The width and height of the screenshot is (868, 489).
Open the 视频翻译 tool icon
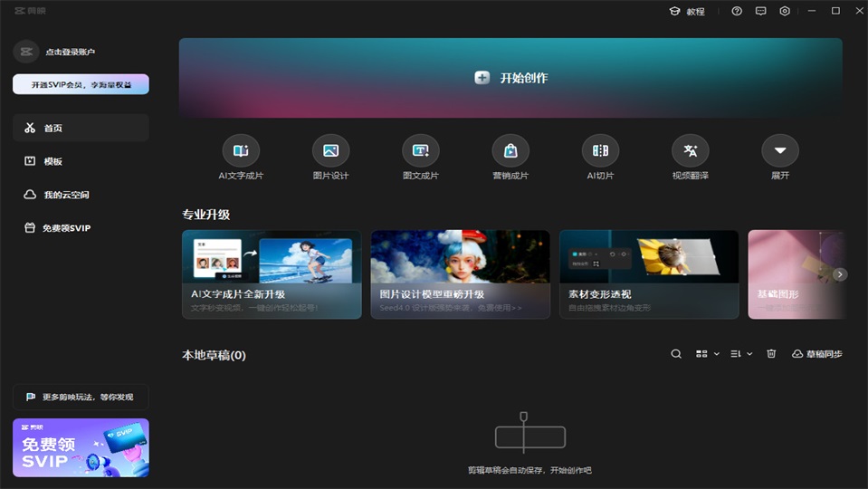[x=691, y=150]
